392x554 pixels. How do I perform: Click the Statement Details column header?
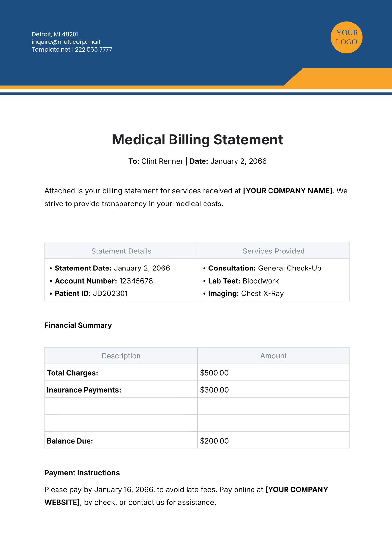pyautogui.click(x=121, y=251)
